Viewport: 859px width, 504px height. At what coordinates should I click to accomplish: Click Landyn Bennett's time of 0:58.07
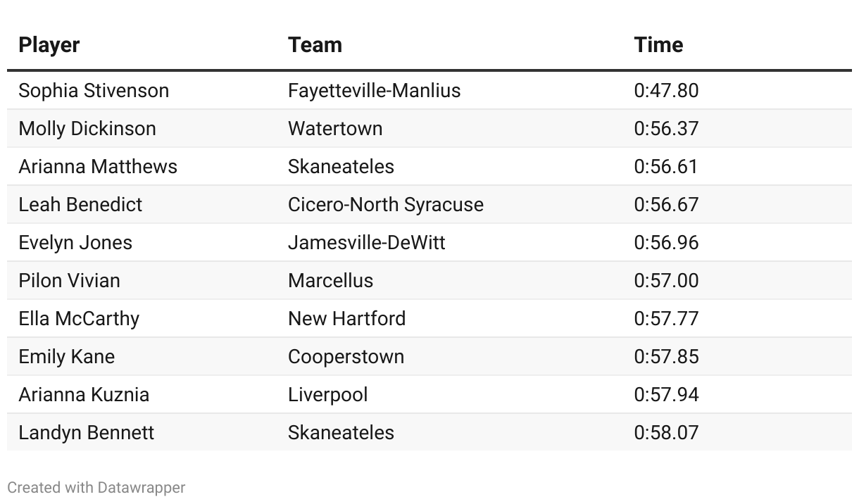pos(666,433)
